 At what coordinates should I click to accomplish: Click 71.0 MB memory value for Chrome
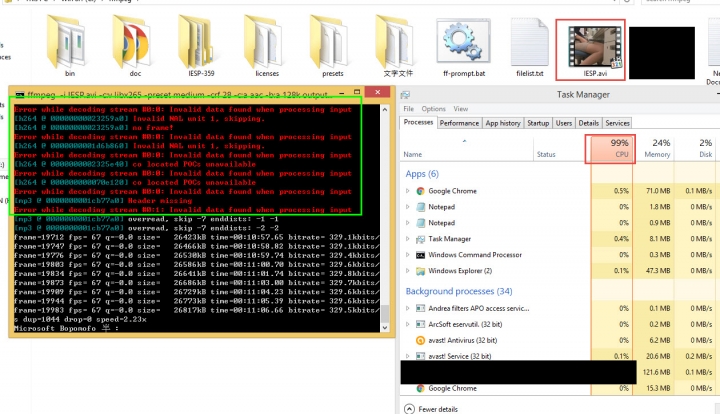[x=658, y=191]
